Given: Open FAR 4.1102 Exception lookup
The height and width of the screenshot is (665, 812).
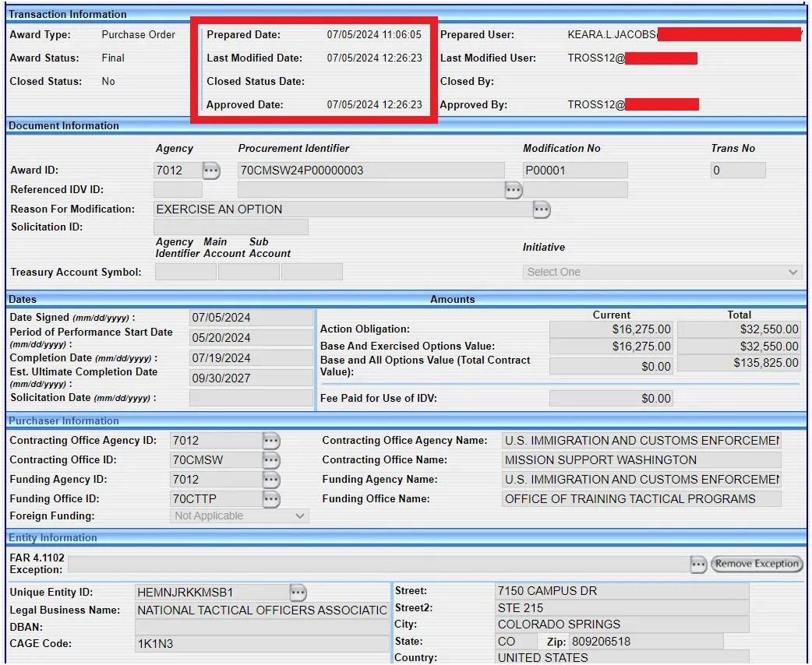Looking at the screenshot, I should (698, 564).
